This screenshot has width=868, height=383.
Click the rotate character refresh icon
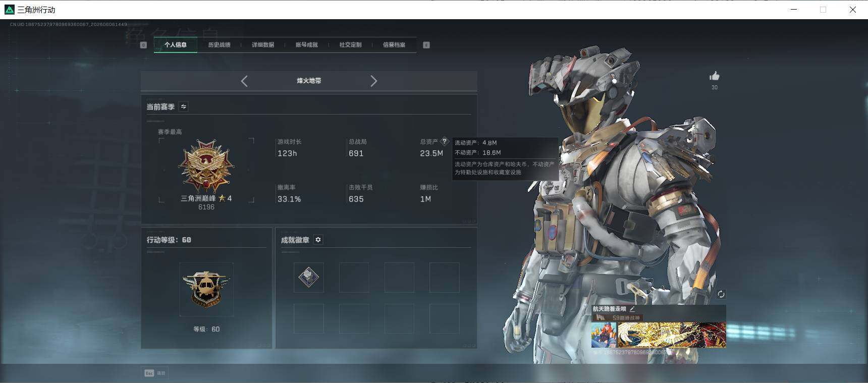point(721,294)
